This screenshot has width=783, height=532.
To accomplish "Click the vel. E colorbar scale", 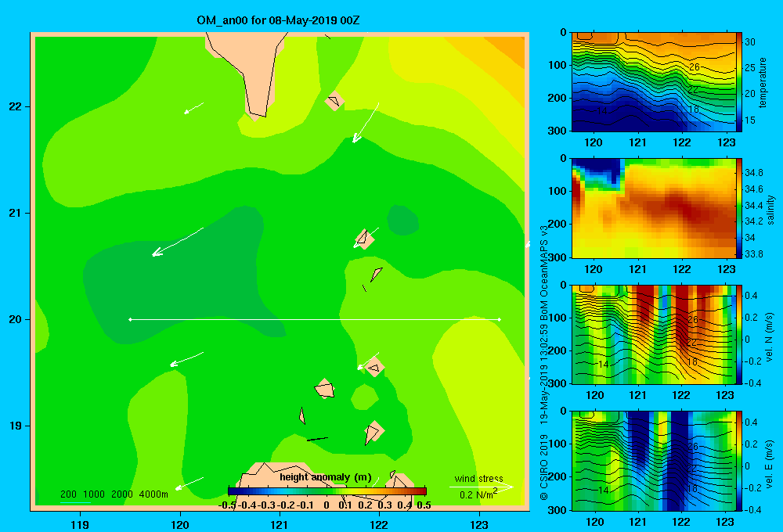I will click(x=739, y=461).
